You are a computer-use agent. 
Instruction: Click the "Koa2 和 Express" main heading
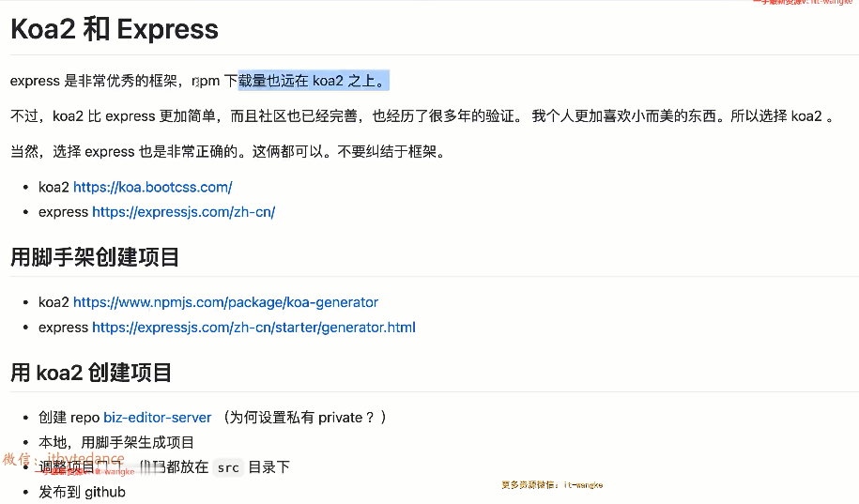pyautogui.click(x=115, y=29)
